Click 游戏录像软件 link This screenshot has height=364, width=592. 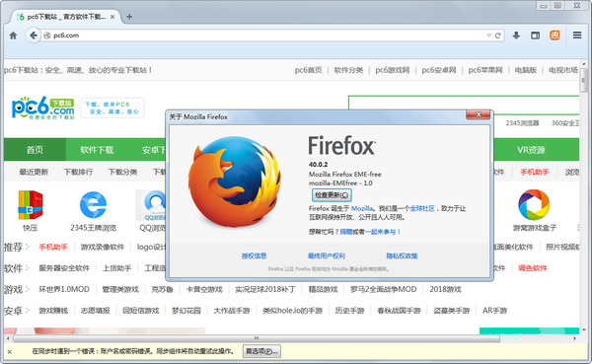click(x=103, y=247)
